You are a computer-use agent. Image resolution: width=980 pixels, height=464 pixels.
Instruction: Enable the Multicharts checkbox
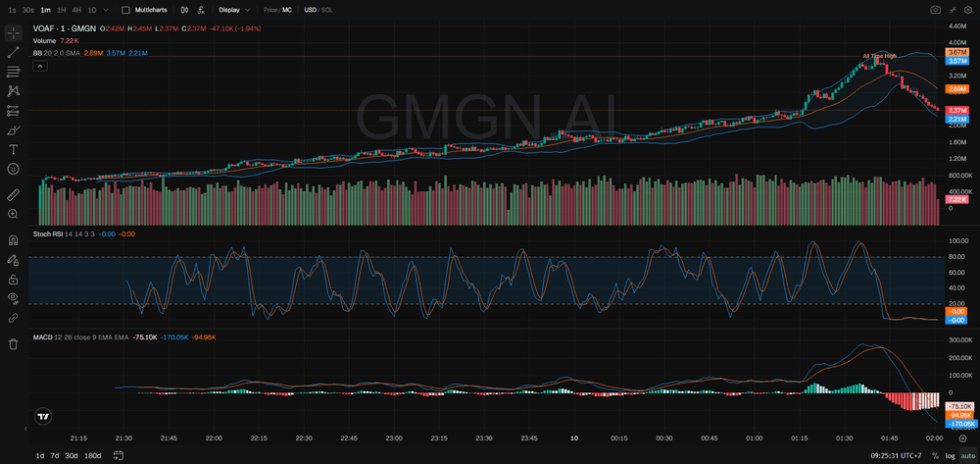coord(125,10)
